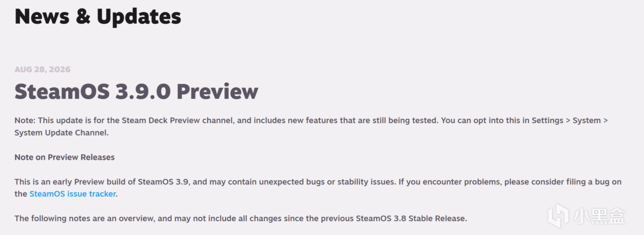Click the word News in the heading
The width and height of the screenshot is (644, 235).
tap(41, 17)
